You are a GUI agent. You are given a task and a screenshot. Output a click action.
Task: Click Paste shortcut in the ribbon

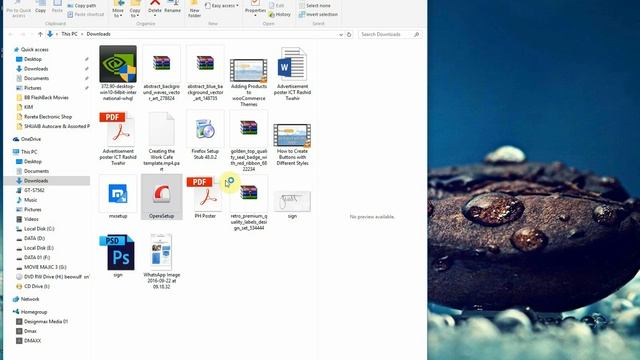85,14
